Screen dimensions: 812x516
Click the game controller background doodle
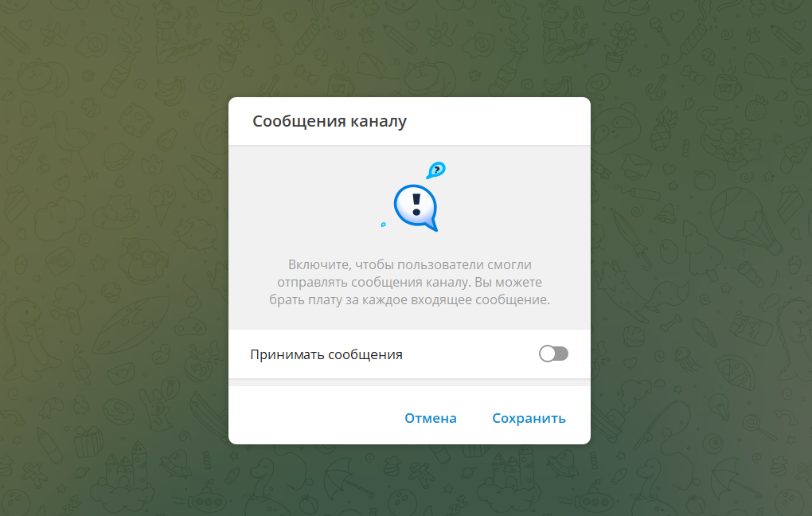pyautogui.click(x=191, y=326)
